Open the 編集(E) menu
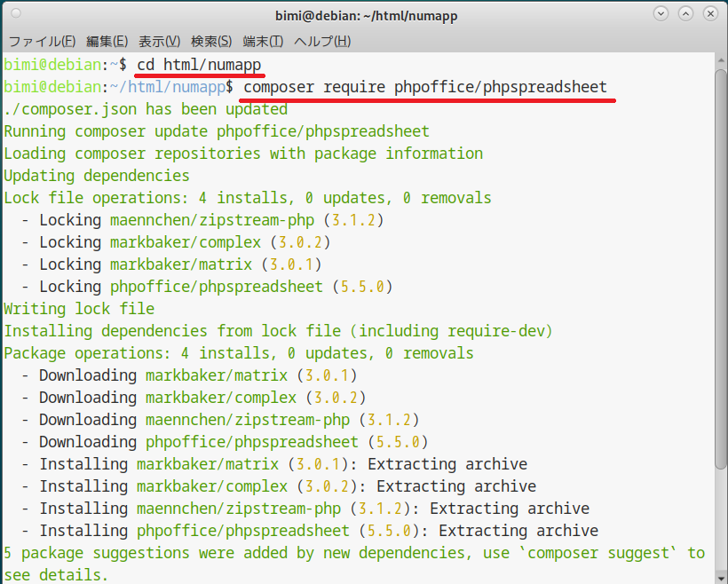The height and width of the screenshot is (584, 728). (x=107, y=42)
